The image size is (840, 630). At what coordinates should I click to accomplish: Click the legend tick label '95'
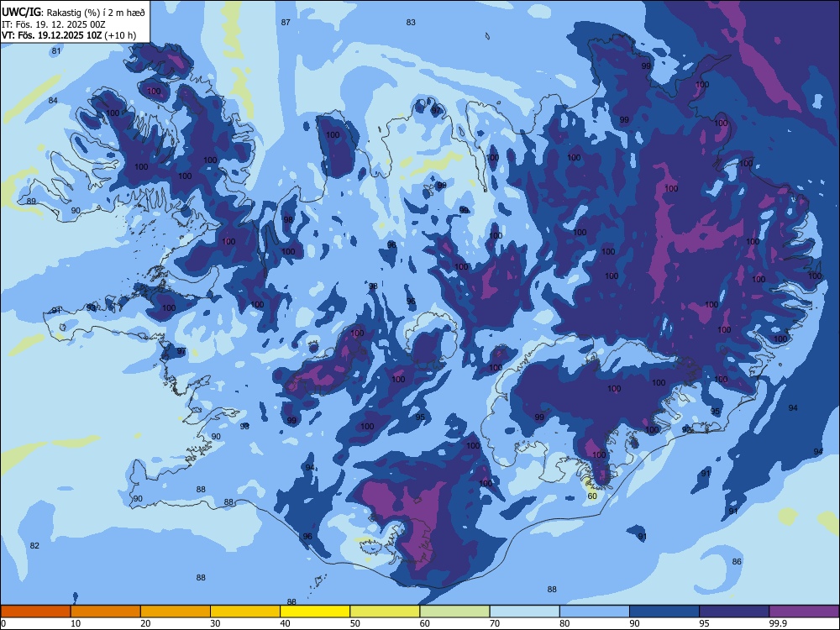(x=705, y=623)
